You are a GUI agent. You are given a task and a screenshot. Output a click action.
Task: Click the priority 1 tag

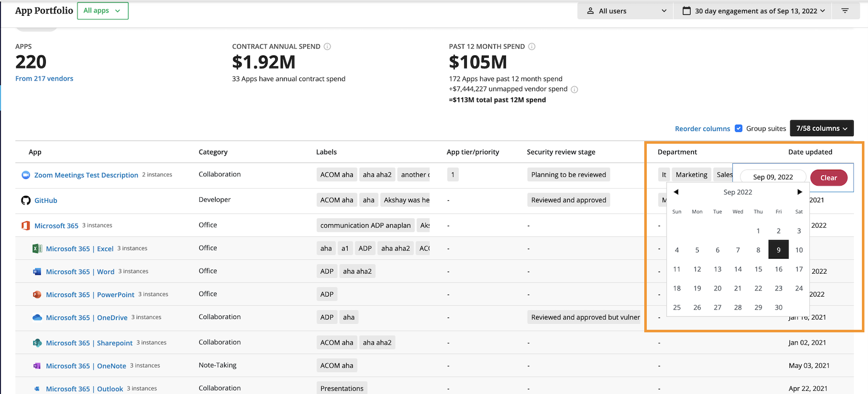(x=453, y=174)
